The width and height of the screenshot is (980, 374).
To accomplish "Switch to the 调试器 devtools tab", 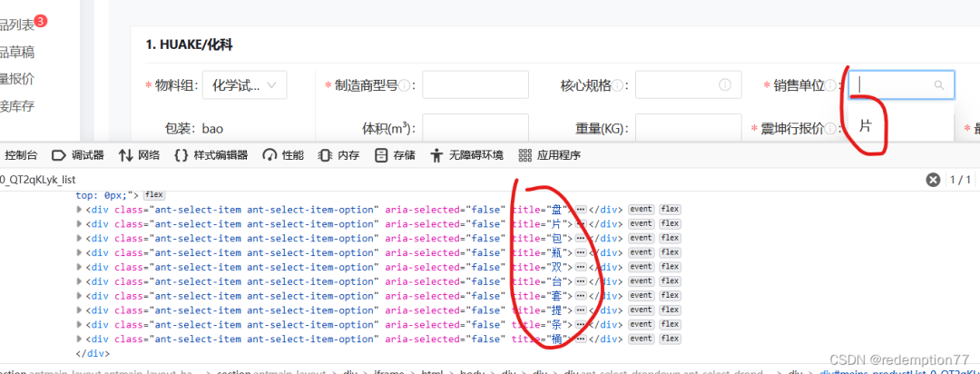I will coord(77,155).
